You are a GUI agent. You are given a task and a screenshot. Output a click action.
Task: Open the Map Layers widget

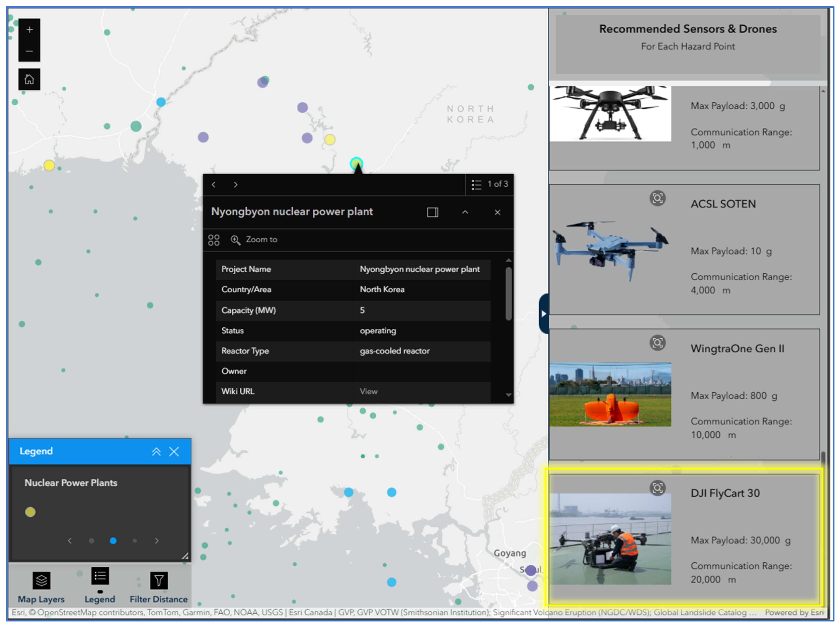coord(41,580)
